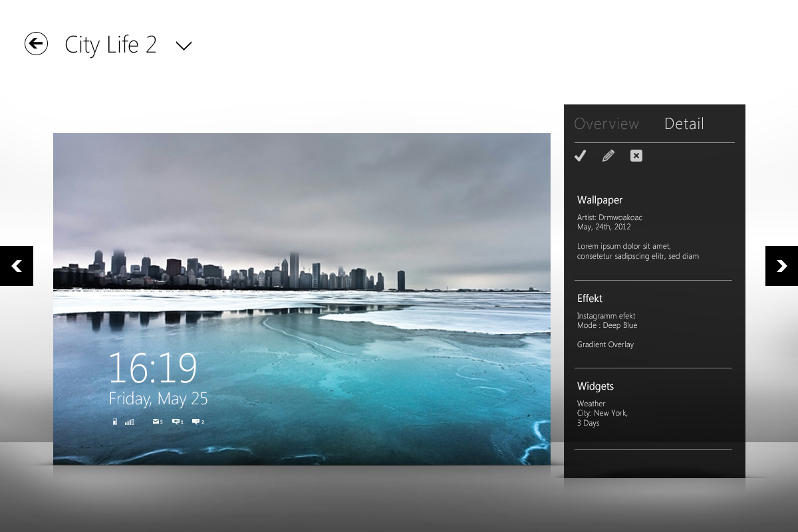798x532 pixels.
Task: Click the Weather widget entry
Action: click(x=591, y=404)
